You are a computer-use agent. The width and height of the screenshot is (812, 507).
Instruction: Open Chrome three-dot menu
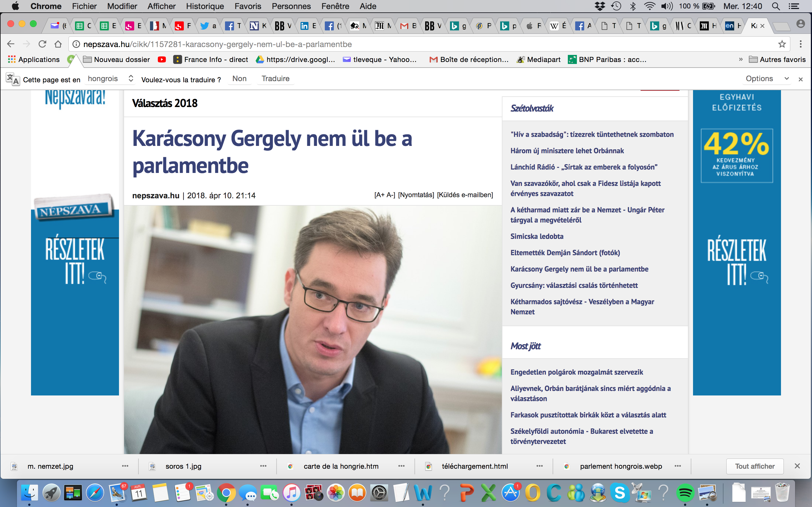(x=801, y=44)
